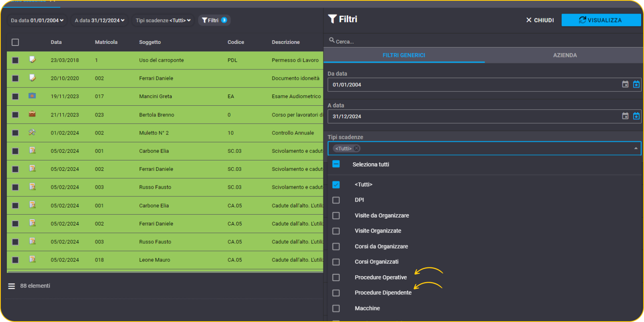Collapse the Tipi scadenze list arrow
644x322 pixels.
(x=636, y=148)
